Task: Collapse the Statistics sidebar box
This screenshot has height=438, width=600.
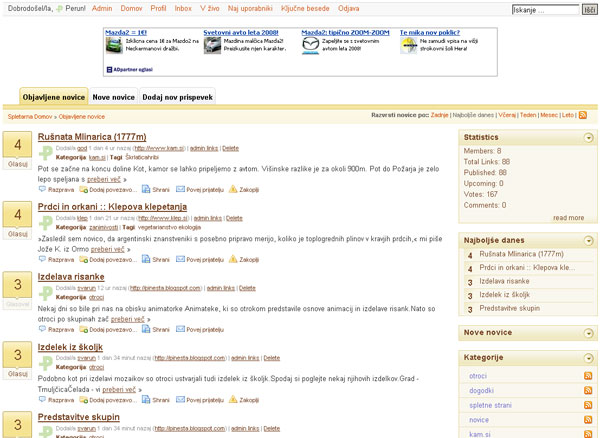Action: [x=589, y=137]
